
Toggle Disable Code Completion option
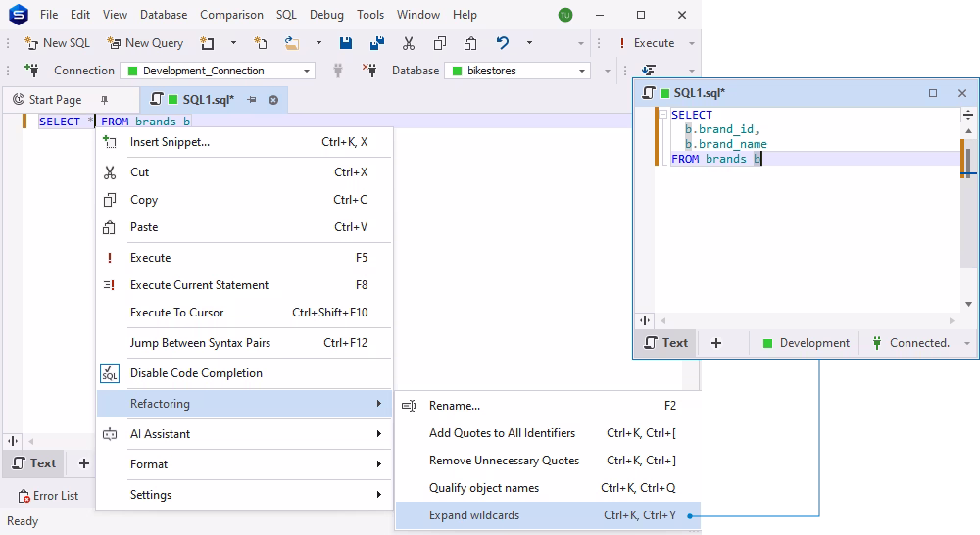(x=244, y=373)
